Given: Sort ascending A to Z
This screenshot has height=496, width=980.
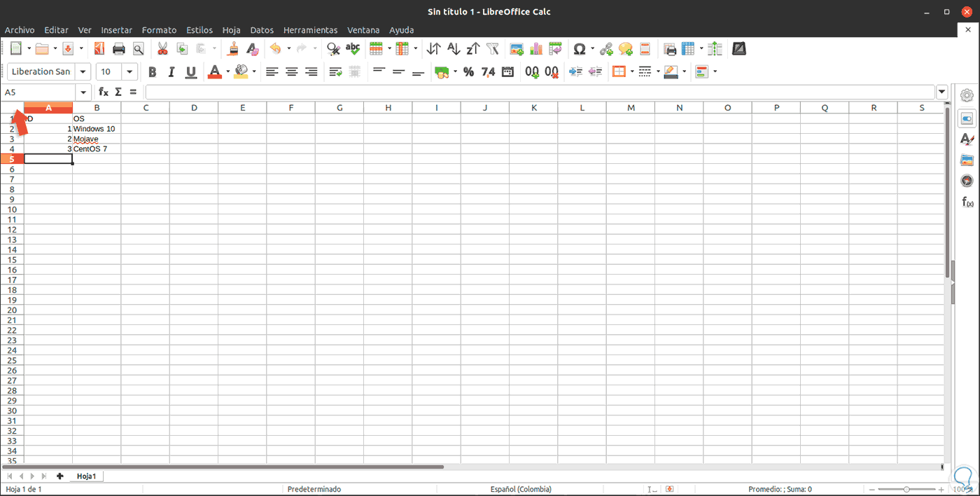Looking at the screenshot, I should (454, 48).
